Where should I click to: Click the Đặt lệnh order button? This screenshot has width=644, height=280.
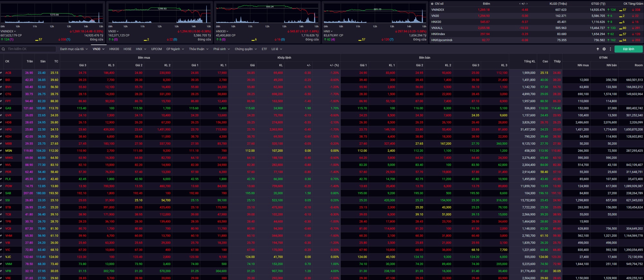(629, 49)
